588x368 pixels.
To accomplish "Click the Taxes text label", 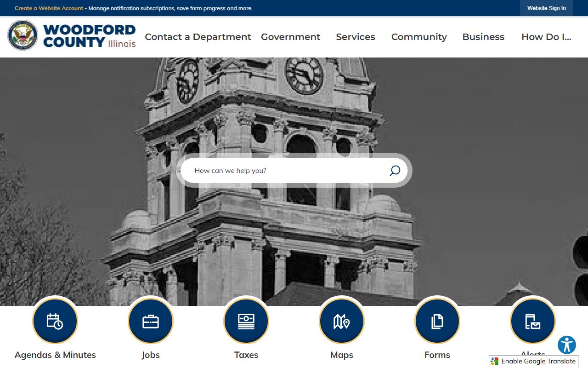I will pyautogui.click(x=246, y=355).
